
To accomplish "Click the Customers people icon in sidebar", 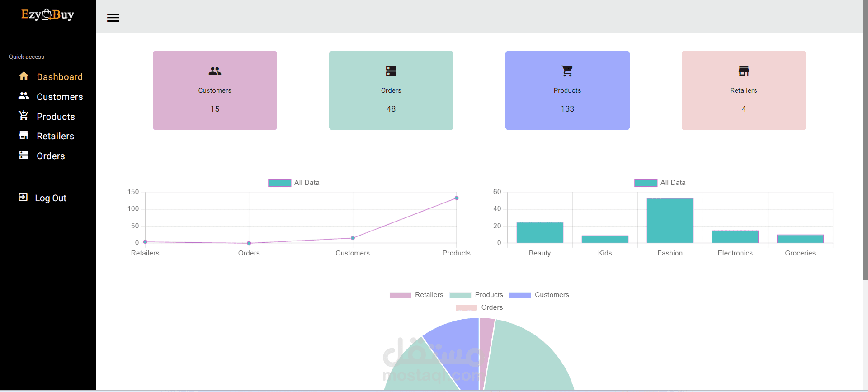I will point(24,96).
